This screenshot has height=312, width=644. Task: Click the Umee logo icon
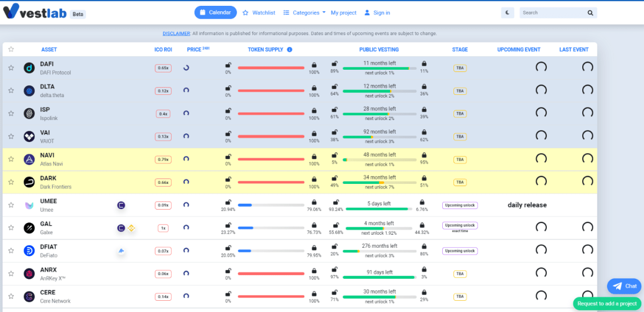point(29,205)
